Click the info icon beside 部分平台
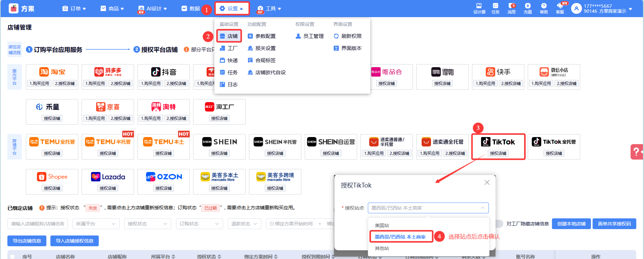The height and width of the screenshot is (259, 644). pos(186,50)
